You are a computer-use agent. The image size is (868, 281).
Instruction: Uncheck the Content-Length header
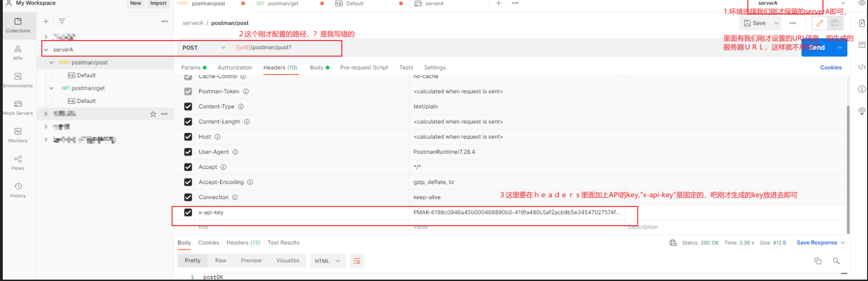click(188, 122)
